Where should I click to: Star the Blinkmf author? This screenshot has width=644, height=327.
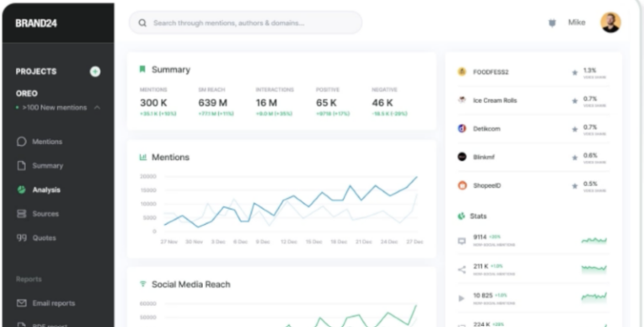pyautogui.click(x=574, y=158)
